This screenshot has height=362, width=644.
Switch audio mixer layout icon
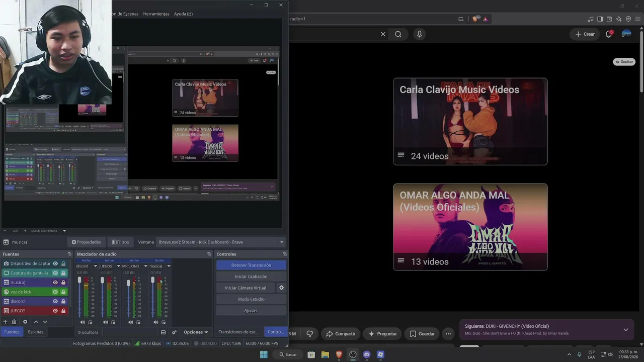coord(163,332)
